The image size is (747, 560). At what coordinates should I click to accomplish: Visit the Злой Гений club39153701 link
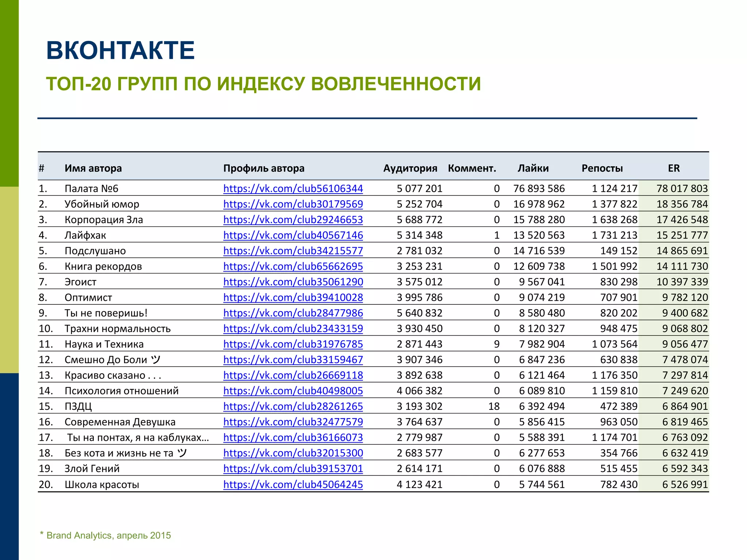[x=293, y=468]
